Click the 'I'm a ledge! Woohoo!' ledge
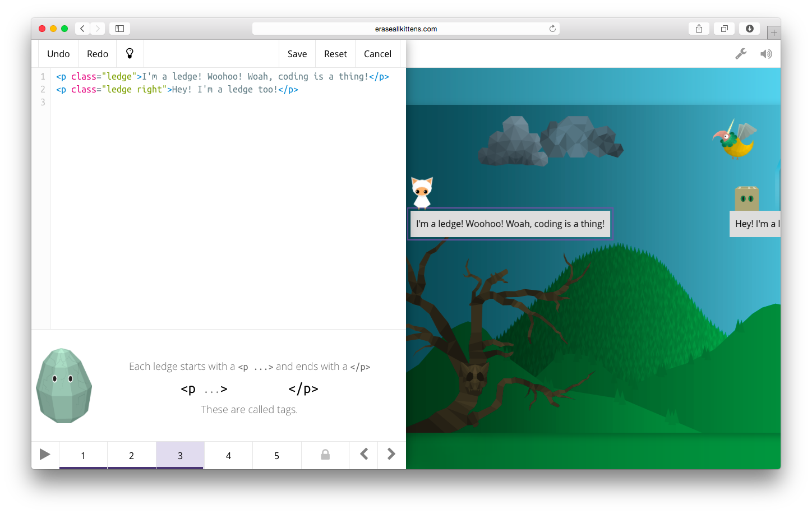The height and width of the screenshot is (514, 812). (510, 224)
